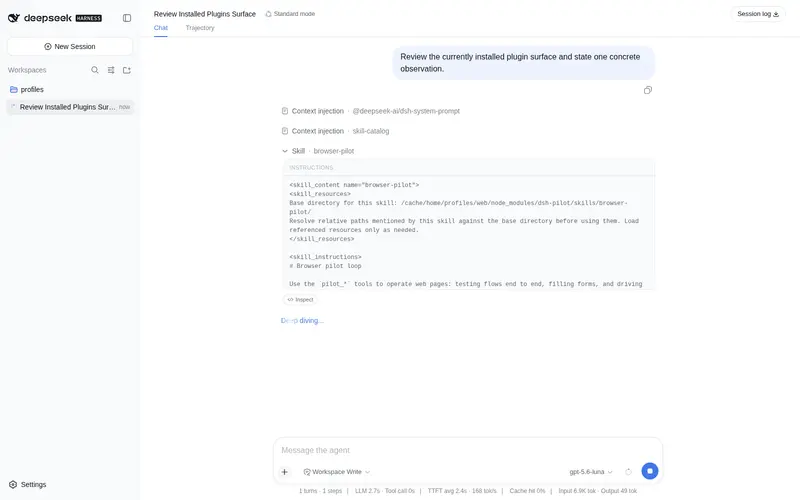Viewport: 800px width, 500px height.
Task: Click the 'Cache hit 0%' status
Action: pyautogui.click(x=527, y=491)
